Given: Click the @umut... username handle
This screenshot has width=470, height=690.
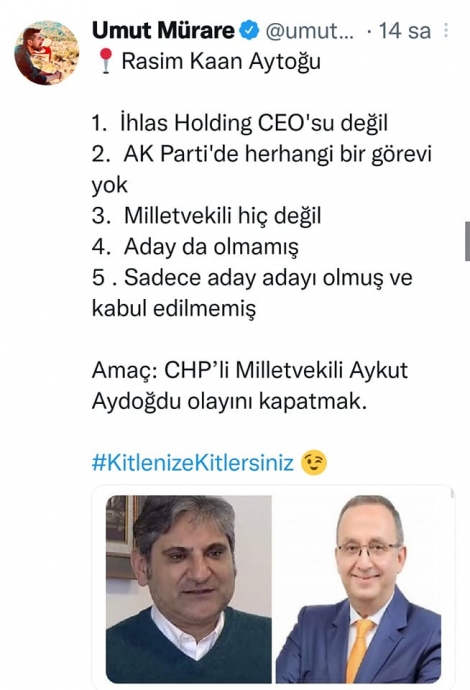Looking at the screenshot, I should coord(309,31).
